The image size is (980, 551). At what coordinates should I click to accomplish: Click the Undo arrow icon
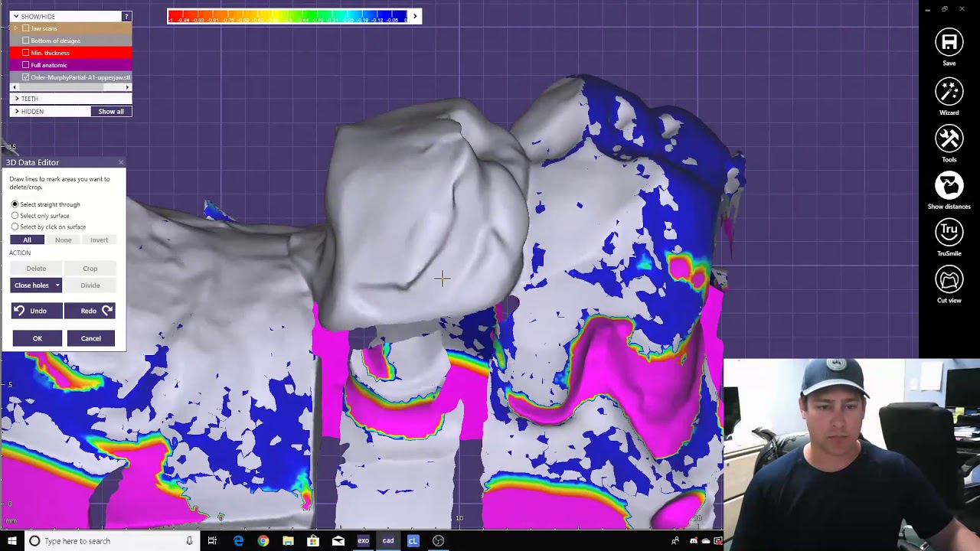pos(19,311)
